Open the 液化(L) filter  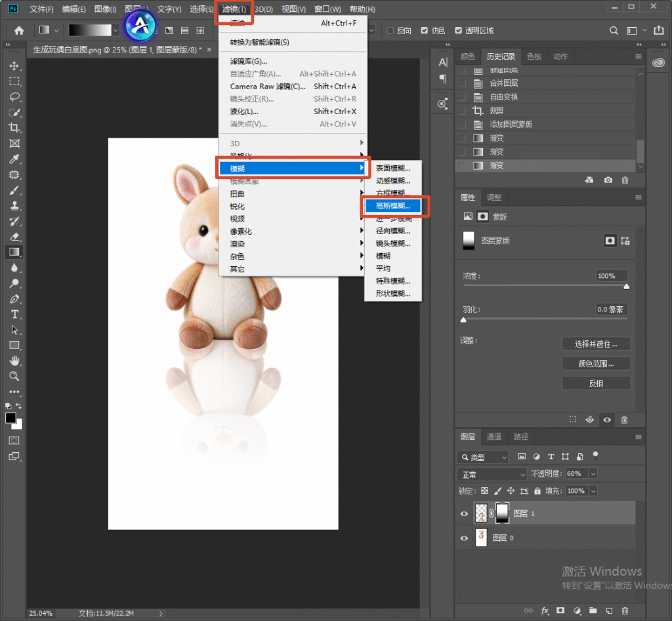[x=293, y=111]
